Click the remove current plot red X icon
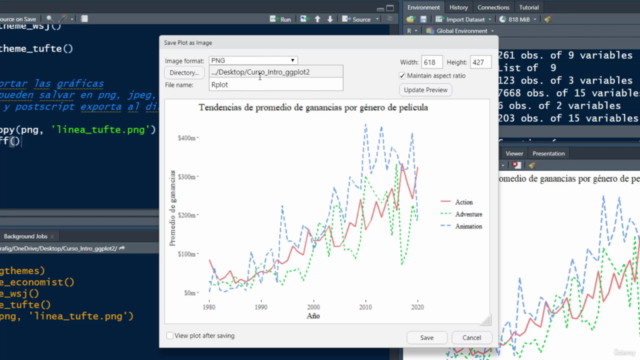 [517, 165]
